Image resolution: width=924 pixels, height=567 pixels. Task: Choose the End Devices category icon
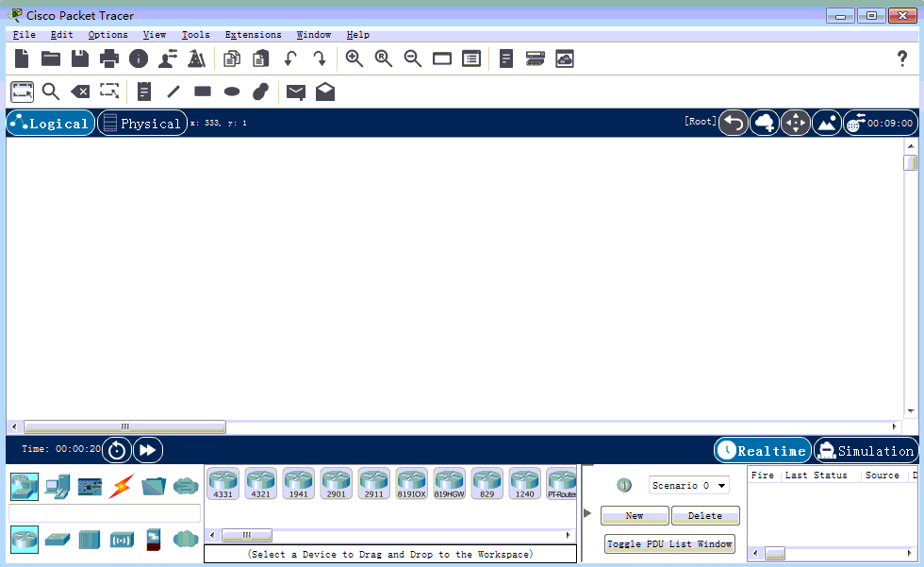pyautogui.click(x=58, y=487)
